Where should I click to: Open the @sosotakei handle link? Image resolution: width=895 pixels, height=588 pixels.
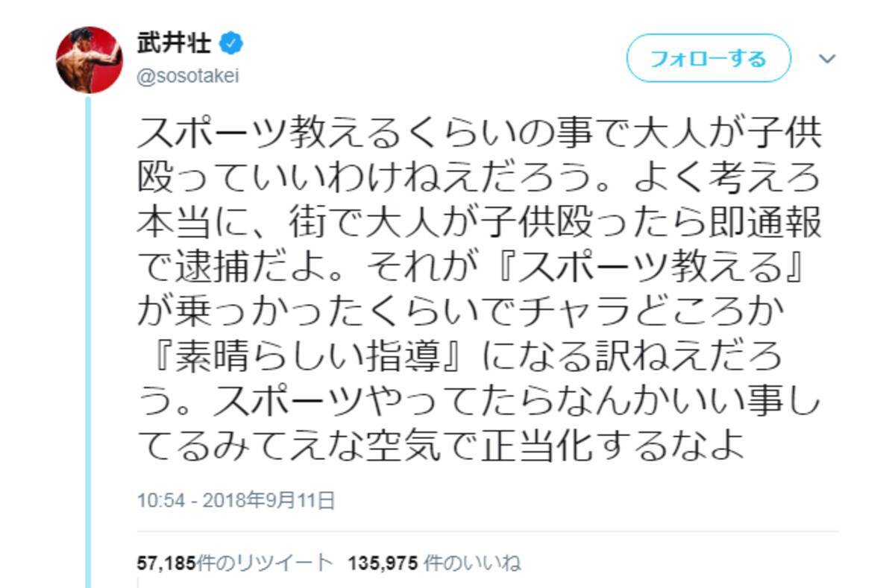pos(188,77)
